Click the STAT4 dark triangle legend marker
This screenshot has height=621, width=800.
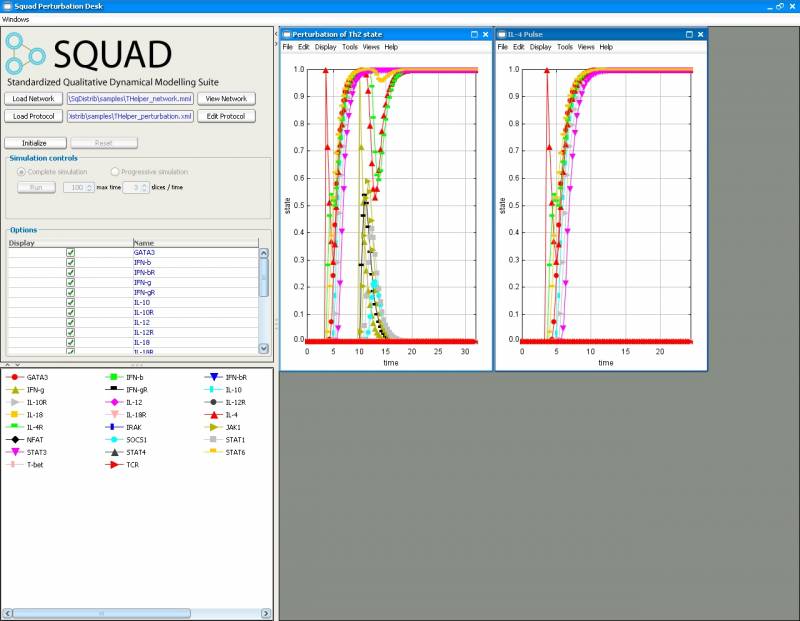[114, 452]
